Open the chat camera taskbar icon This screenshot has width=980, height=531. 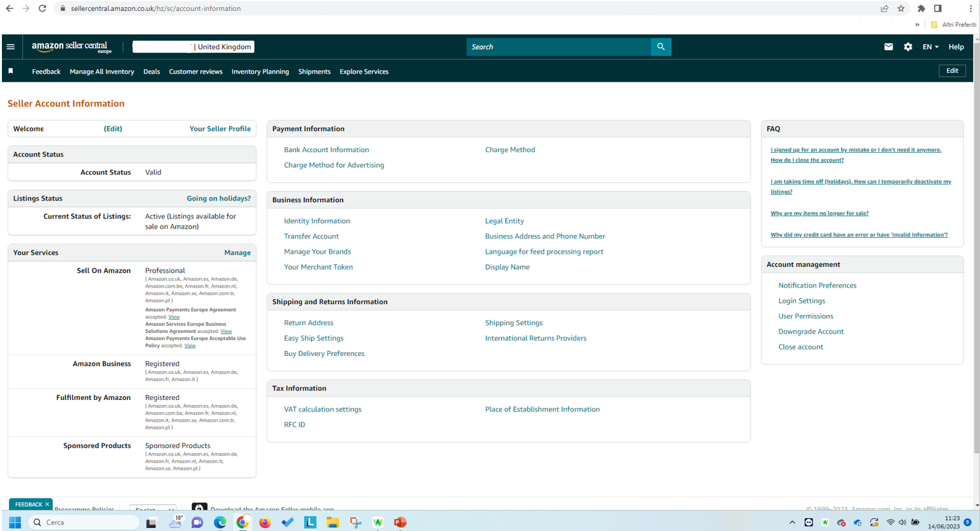(197, 522)
